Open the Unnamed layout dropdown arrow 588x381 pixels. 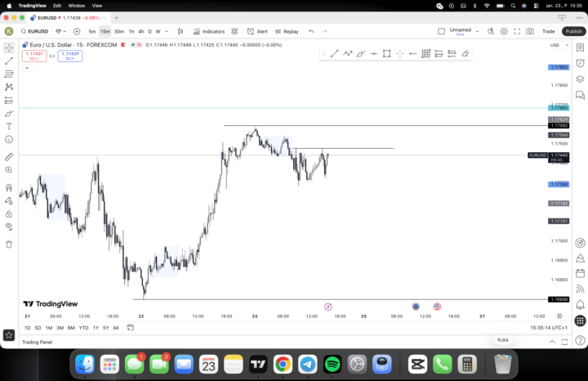(x=477, y=32)
